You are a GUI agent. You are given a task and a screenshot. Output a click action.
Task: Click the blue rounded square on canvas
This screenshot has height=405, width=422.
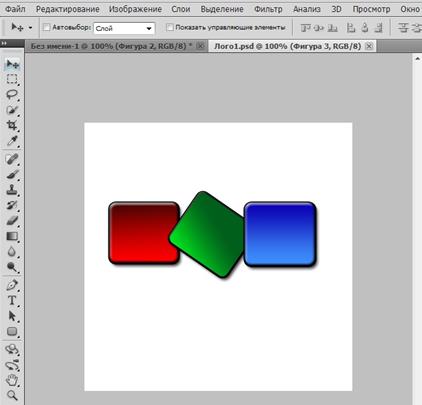pos(280,234)
